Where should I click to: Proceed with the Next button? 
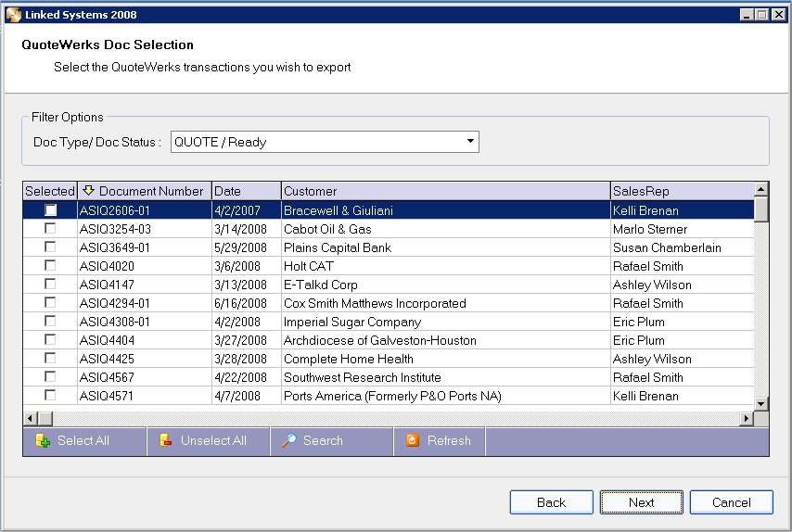point(642,502)
